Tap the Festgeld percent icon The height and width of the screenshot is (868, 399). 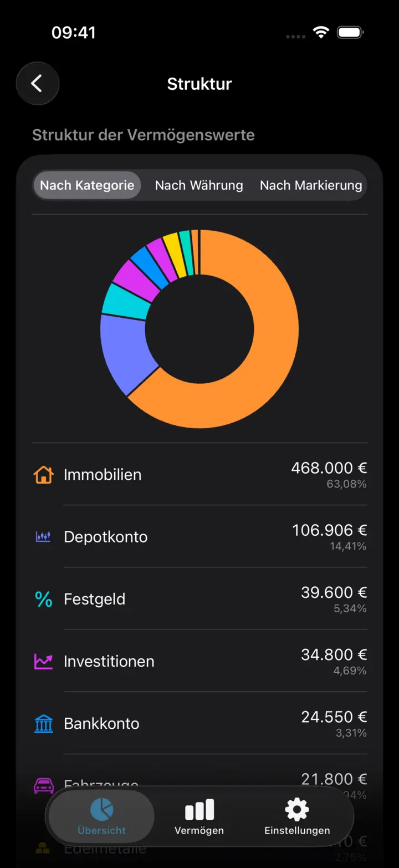pyautogui.click(x=43, y=599)
